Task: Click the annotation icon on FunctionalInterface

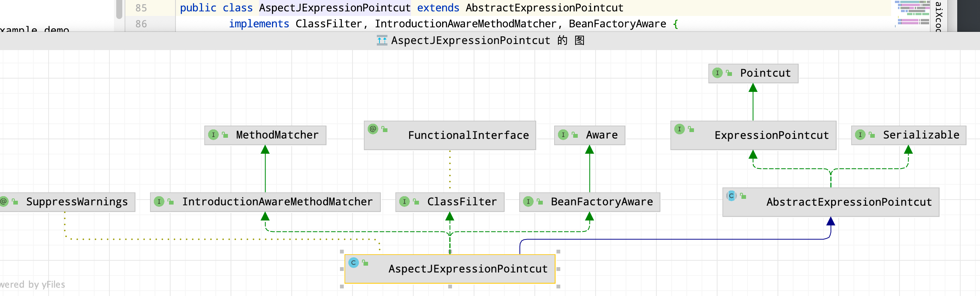Action: coord(373,129)
